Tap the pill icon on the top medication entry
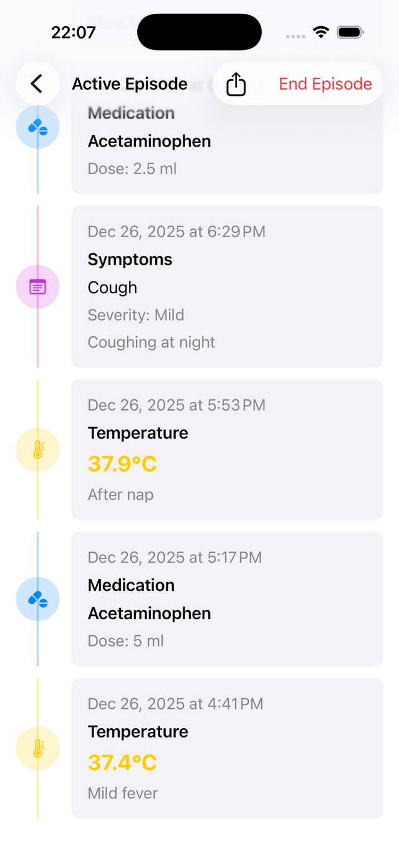The image size is (399, 868). (x=37, y=127)
